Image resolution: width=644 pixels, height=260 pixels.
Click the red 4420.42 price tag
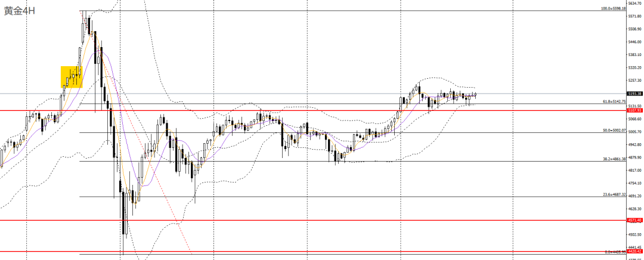click(x=634, y=252)
